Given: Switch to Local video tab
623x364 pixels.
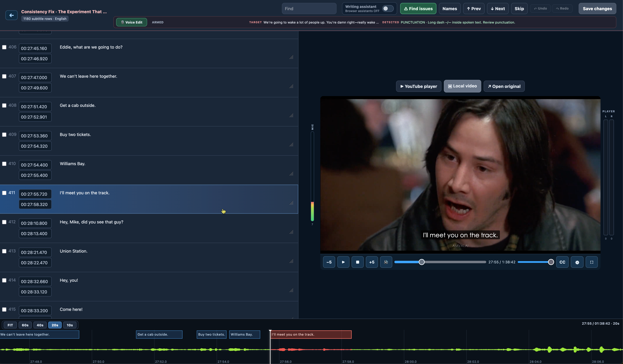Looking at the screenshot, I should 462,86.
